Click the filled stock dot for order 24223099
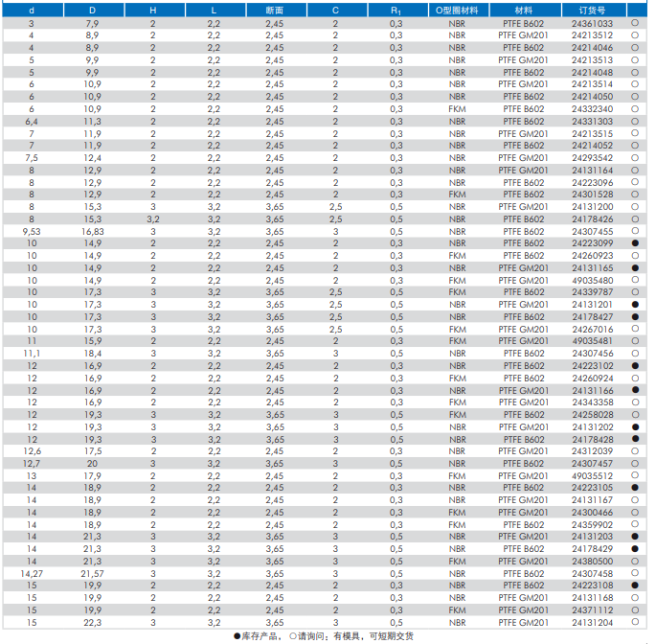This screenshot has width=656, height=644. coord(635,243)
